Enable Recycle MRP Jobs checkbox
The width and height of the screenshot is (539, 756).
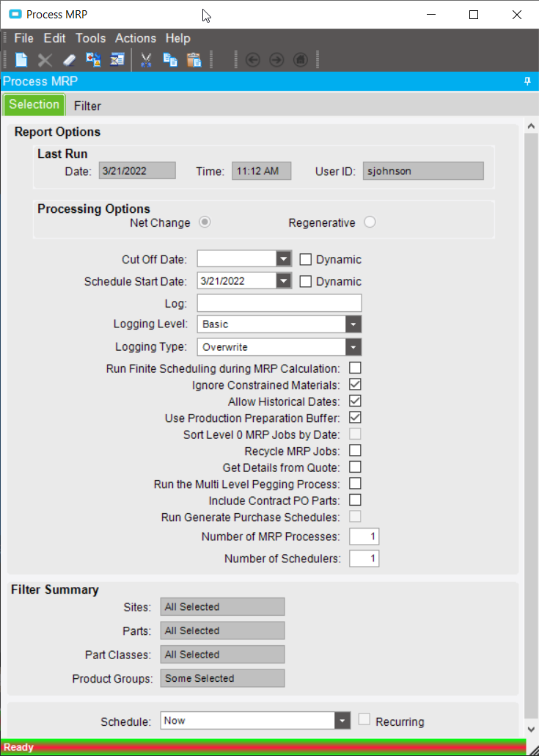pyautogui.click(x=355, y=451)
